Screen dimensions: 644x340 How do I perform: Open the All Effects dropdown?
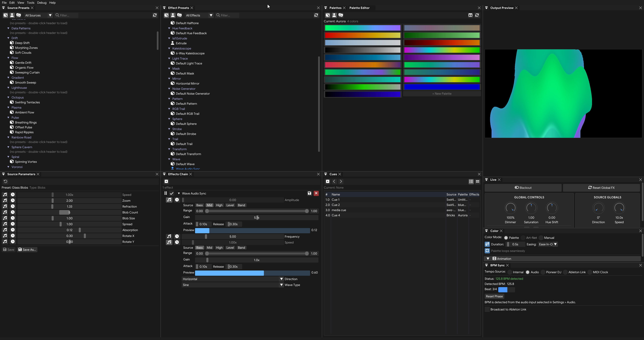(199, 15)
